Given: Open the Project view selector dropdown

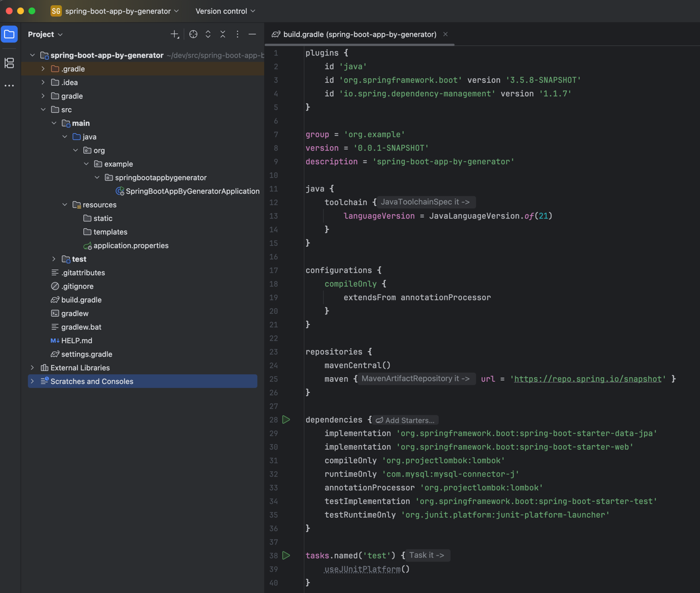Looking at the screenshot, I should (45, 35).
